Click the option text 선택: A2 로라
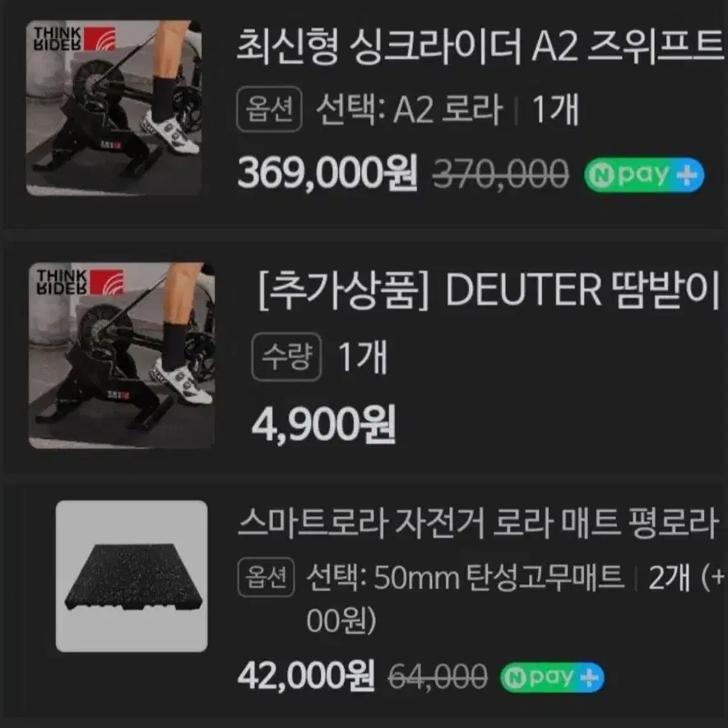Screen dimensions: 728x728 click(x=410, y=109)
